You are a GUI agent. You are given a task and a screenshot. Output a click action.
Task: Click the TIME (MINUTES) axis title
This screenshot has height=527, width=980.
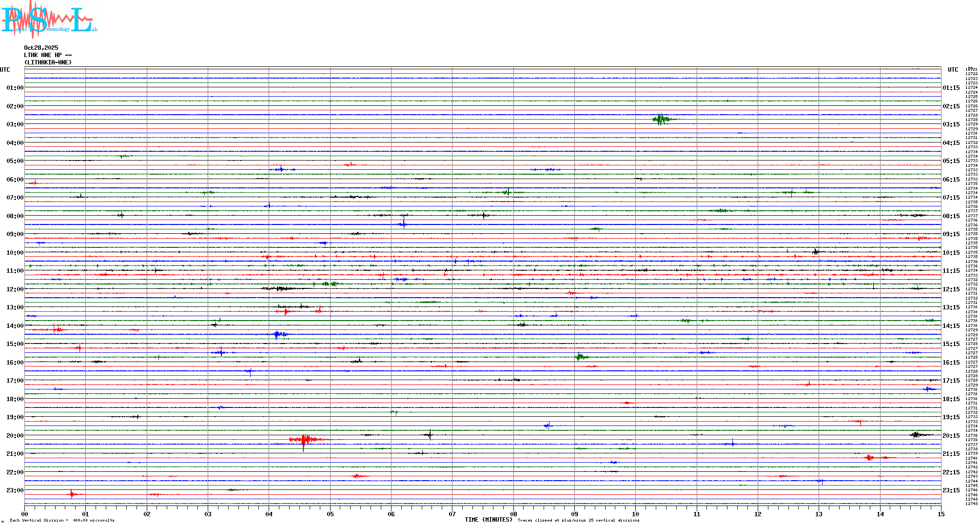488,520
